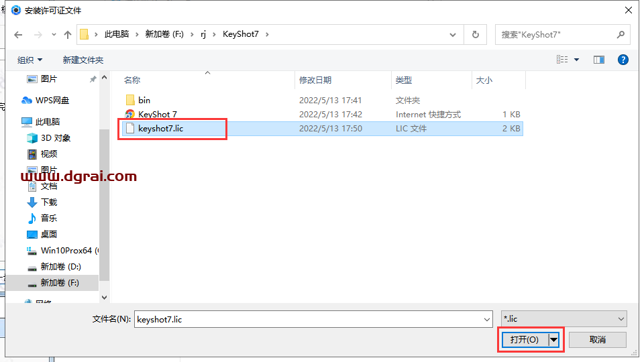
Task: Open help with the question mark
Action: coord(623,60)
